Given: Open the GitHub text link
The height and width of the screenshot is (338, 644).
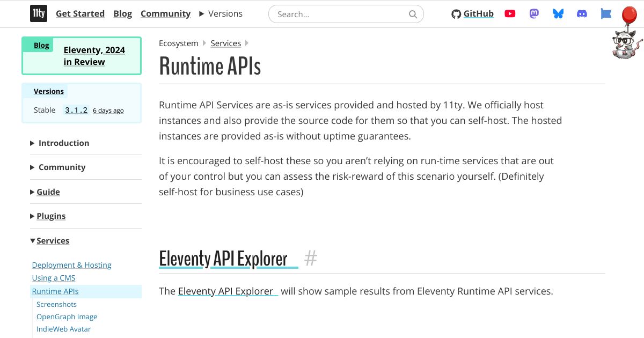Looking at the screenshot, I should click(479, 14).
